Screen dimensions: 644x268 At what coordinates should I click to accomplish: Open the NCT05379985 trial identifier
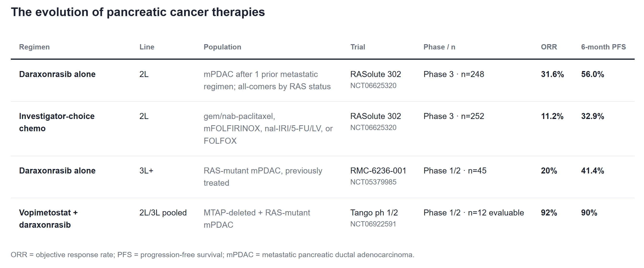373,182
